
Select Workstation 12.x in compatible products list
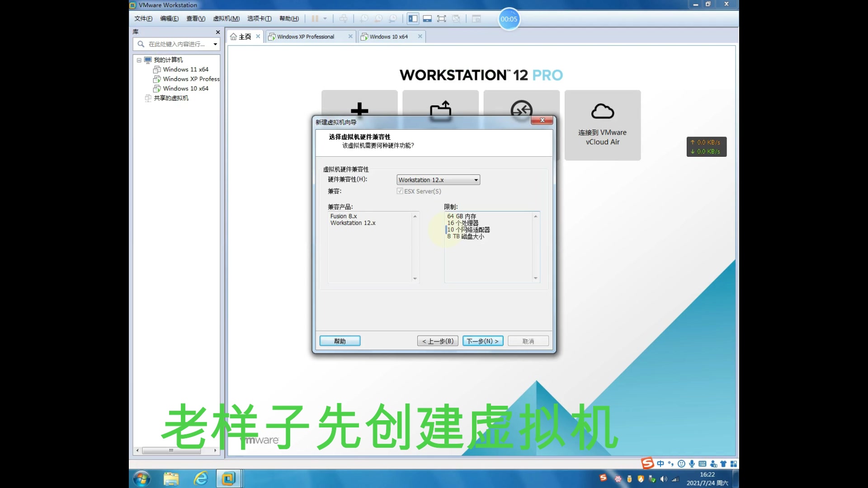click(x=353, y=223)
